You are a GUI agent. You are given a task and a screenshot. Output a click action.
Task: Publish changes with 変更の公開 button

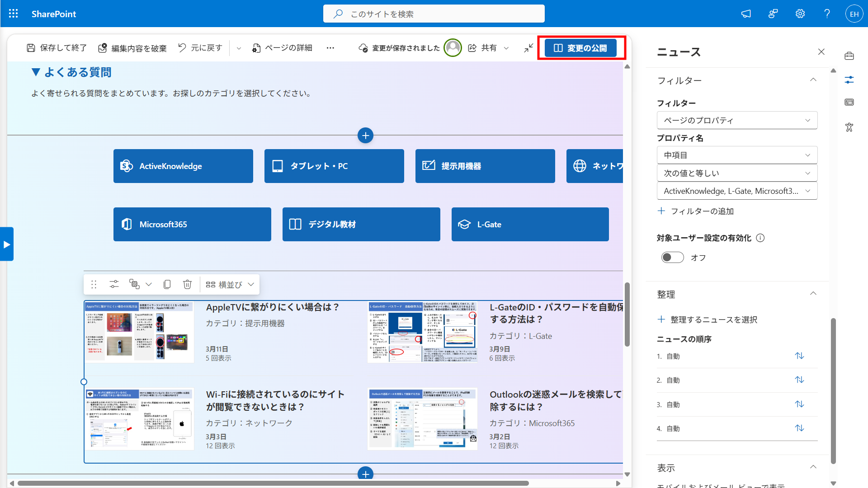point(580,48)
